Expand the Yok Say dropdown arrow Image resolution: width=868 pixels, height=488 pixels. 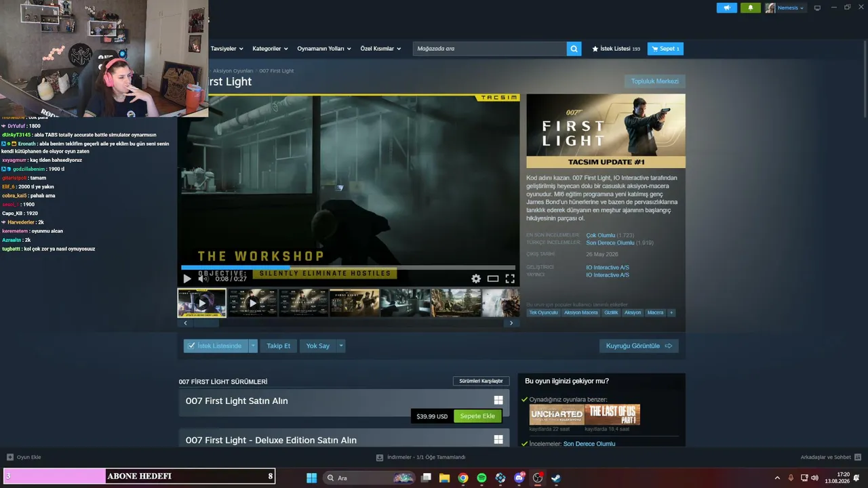coord(341,346)
